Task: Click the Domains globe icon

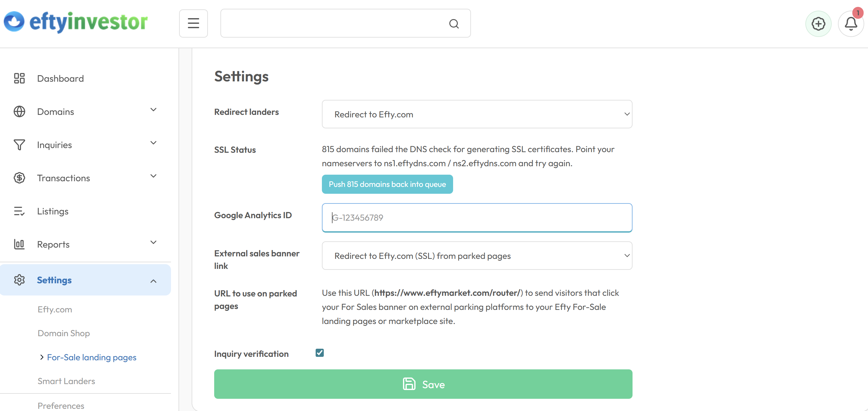Action: click(19, 111)
